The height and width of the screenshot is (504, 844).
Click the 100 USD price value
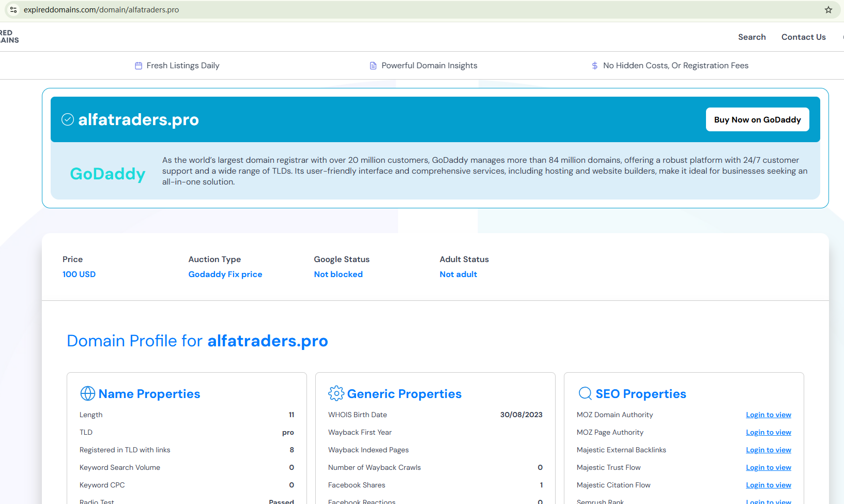pos(79,274)
